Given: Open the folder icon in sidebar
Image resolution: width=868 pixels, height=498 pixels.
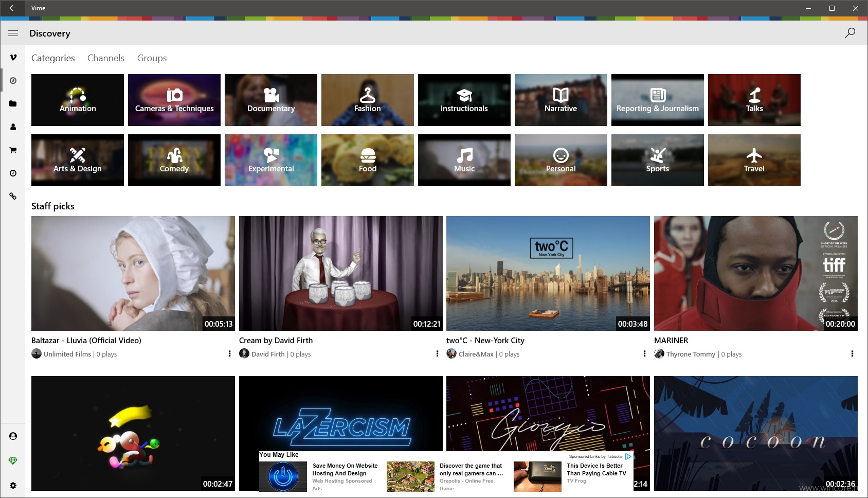Looking at the screenshot, I should click(x=13, y=104).
